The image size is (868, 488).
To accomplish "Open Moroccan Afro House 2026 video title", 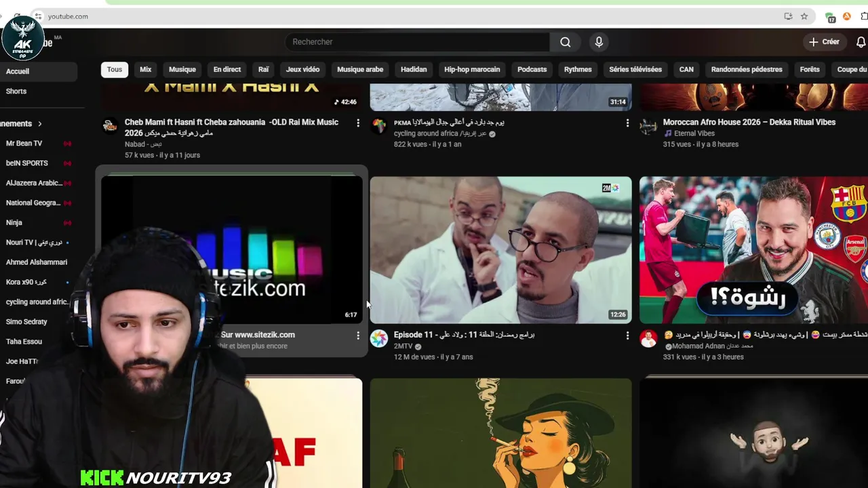I will 749,123.
